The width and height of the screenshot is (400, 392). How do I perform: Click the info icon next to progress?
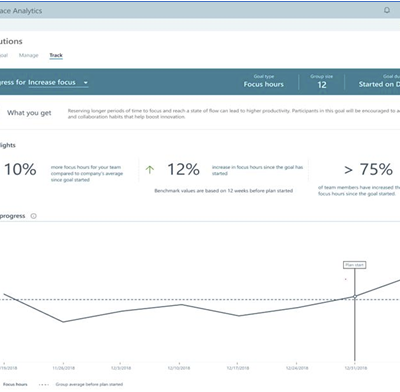click(34, 216)
